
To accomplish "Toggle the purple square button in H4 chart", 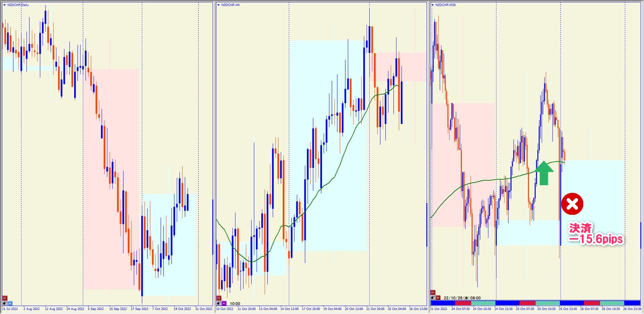I will 224,303.
